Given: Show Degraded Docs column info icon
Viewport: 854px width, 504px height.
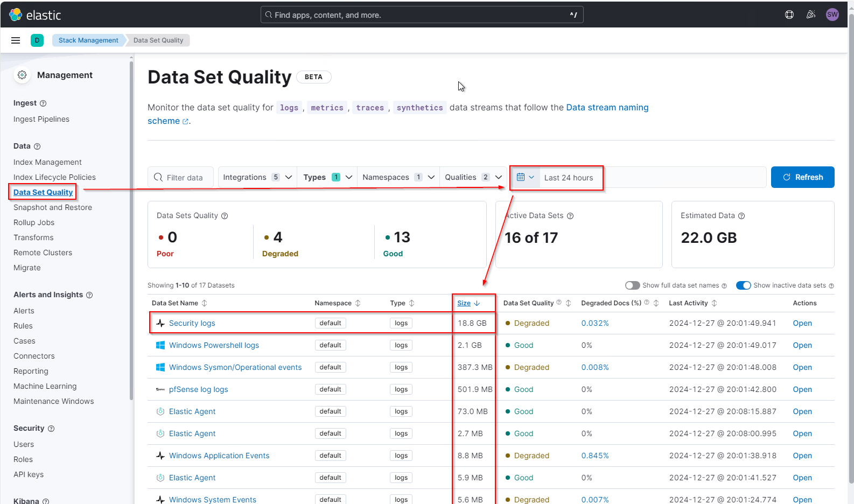Looking at the screenshot, I should pyautogui.click(x=647, y=303).
